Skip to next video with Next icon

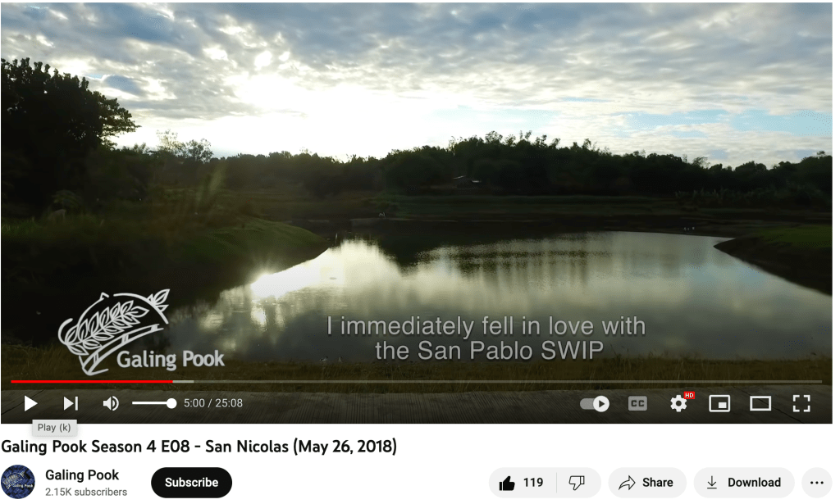[x=71, y=403]
